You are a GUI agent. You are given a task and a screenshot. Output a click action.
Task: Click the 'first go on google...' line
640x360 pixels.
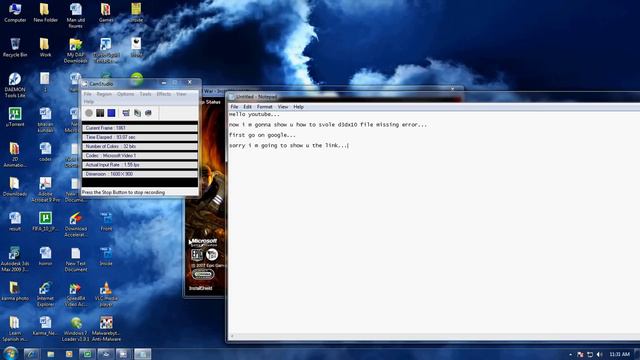click(262, 135)
